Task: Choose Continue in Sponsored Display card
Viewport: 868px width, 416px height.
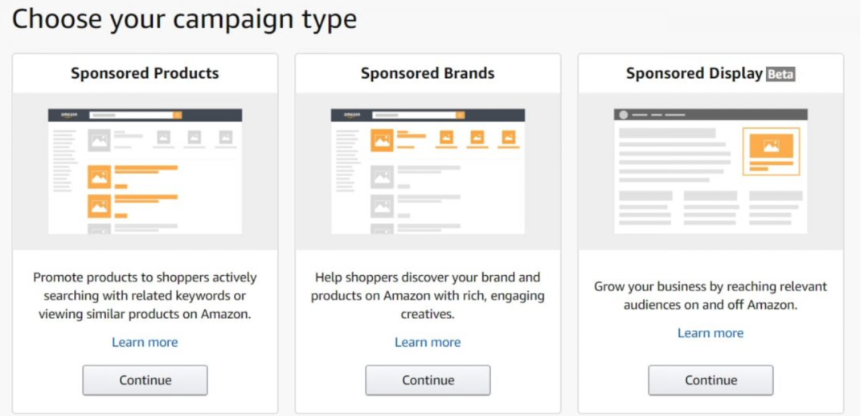Action: point(710,380)
